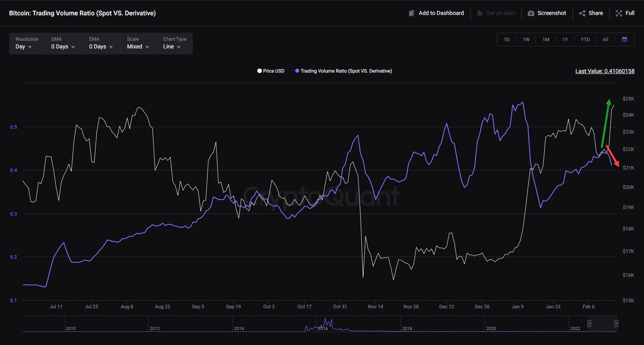The image size is (644, 345).
Task: Click the right handle of the range navigator
Action: pos(616,324)
